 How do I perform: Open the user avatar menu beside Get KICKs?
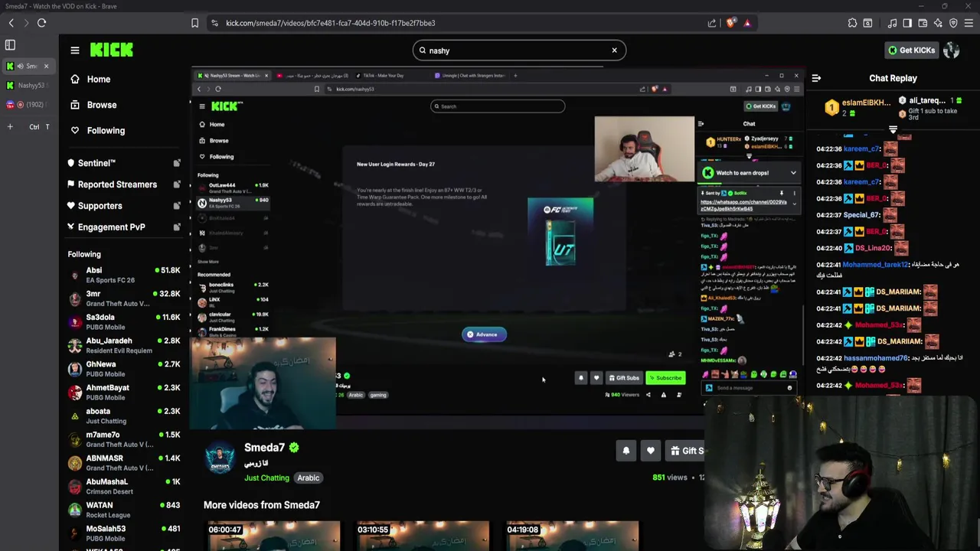pyautogui.click(x=952, y=51)
